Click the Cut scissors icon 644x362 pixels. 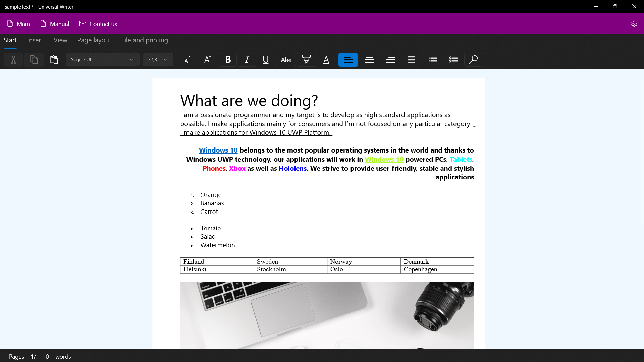tap(13, 60)
